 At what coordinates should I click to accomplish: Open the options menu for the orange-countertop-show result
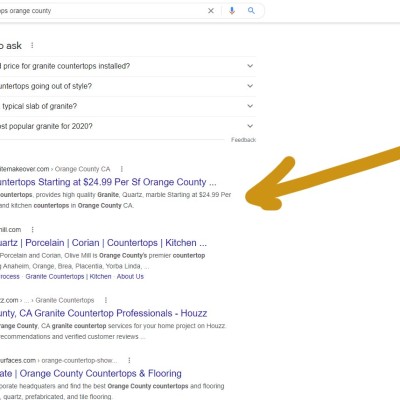(129, 360)
